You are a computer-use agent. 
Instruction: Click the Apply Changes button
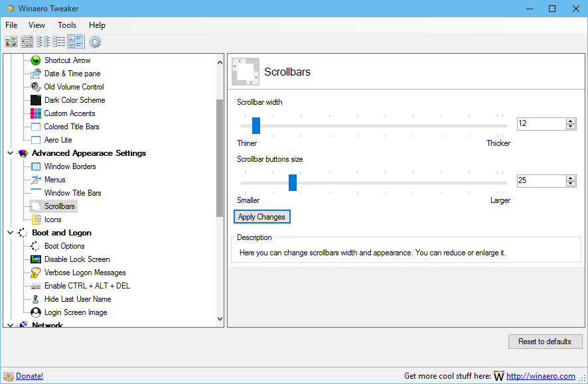[x=261, y=216]
